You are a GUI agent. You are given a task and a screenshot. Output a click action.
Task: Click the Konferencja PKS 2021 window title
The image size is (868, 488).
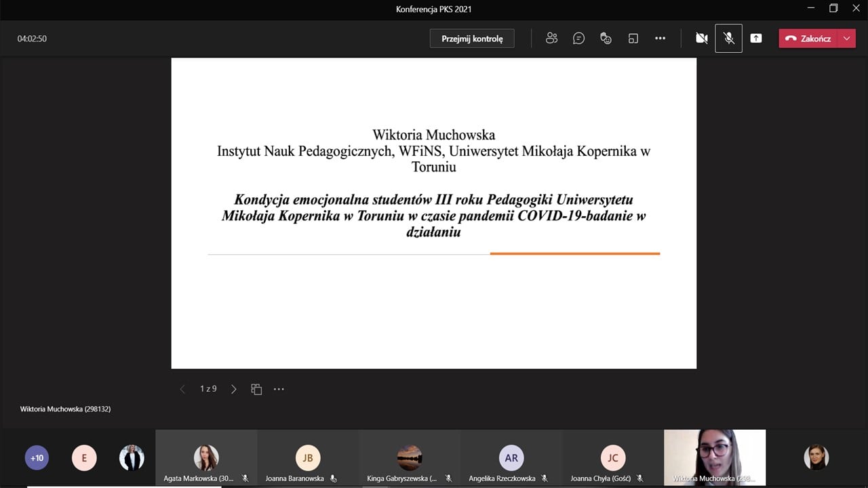pyautogui.click(x=434, y=9)
